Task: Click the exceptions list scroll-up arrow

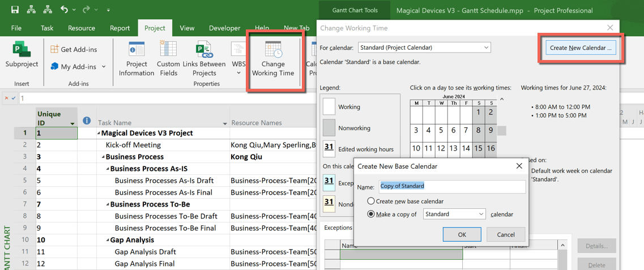Action: [562, 246]
